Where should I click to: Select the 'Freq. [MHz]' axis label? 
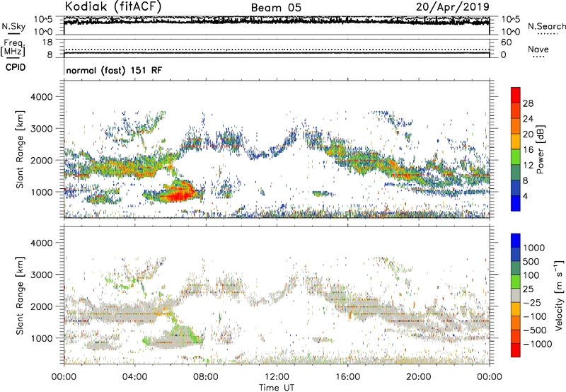pyautogui.click(x=13, y=47)
